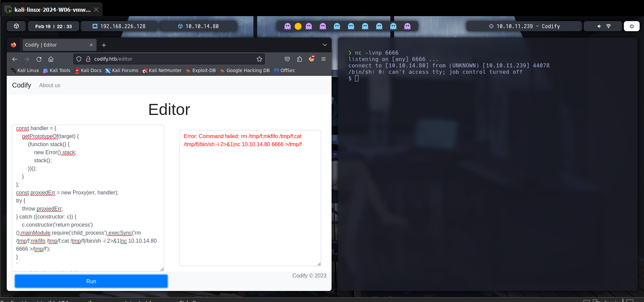Click the 10.10.14.80 VPN IP widget
This screenshot has height=302, width=644.
pos(198,26)
